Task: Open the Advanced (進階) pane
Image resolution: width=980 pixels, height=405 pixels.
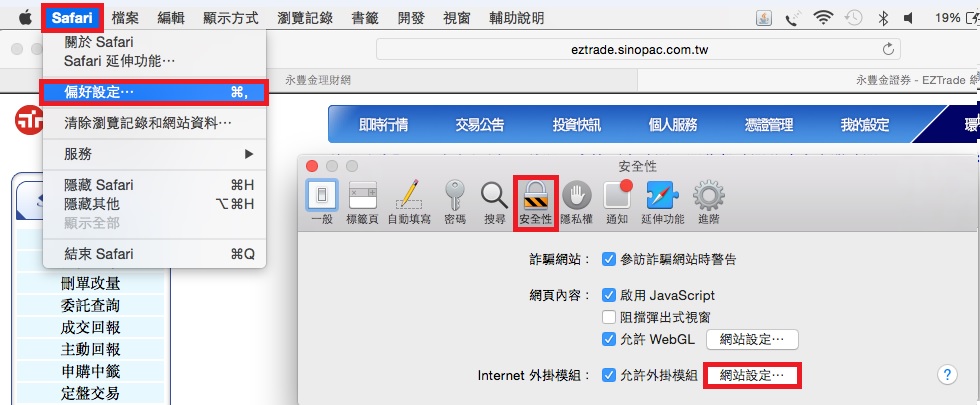Action: coord(709,202)
